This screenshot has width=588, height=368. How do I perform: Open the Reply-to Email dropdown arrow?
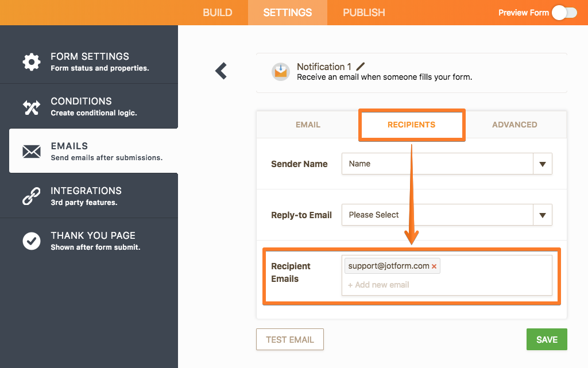(x=542, y=215)
